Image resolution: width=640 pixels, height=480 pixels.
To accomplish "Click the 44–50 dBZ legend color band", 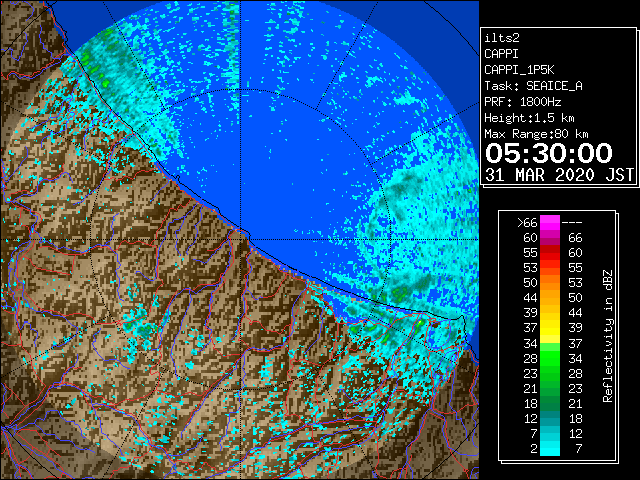I will click(550, 298).
